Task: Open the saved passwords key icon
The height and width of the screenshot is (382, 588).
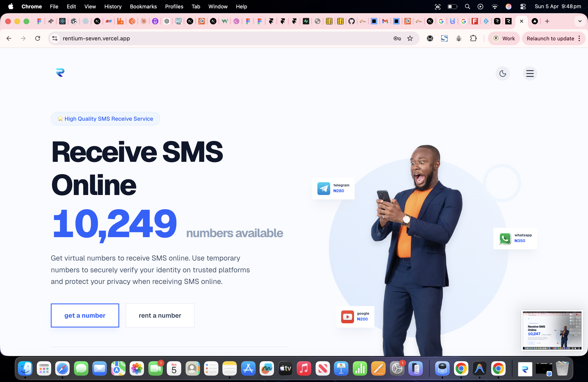Action: 397,38
